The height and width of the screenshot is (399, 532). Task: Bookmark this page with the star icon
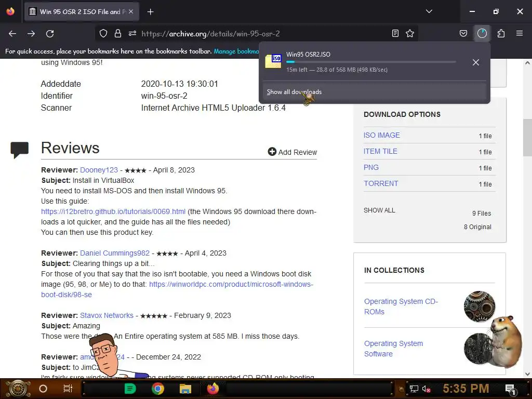pyautogui.click(x=410, y=34)
